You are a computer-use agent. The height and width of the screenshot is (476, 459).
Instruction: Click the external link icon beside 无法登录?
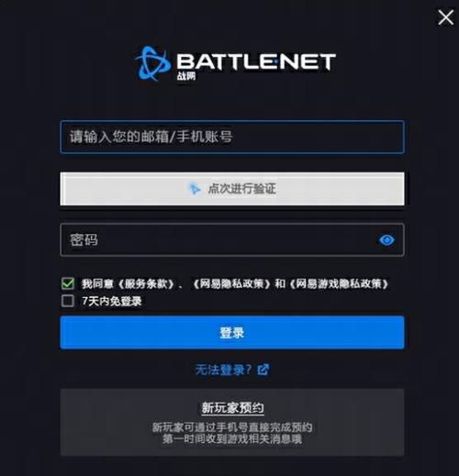[263, 370]
